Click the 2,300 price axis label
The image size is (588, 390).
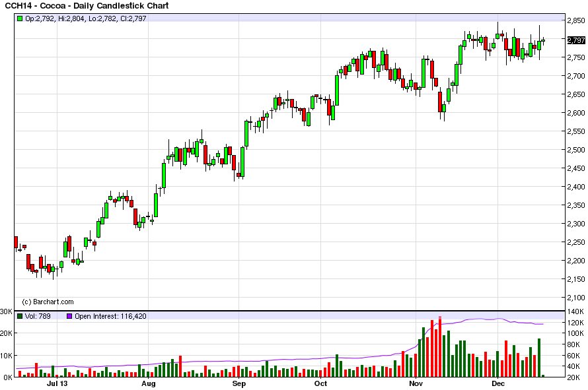576,224
